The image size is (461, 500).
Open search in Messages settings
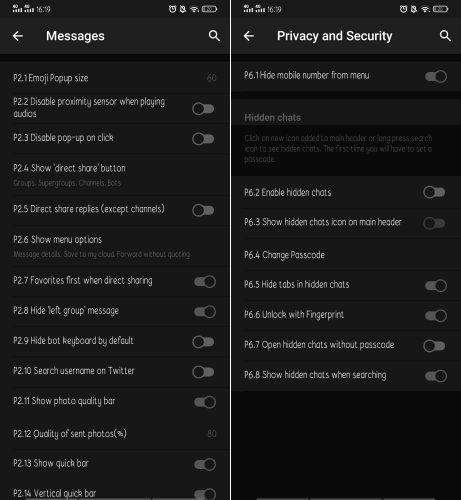[x=214, y=36]
